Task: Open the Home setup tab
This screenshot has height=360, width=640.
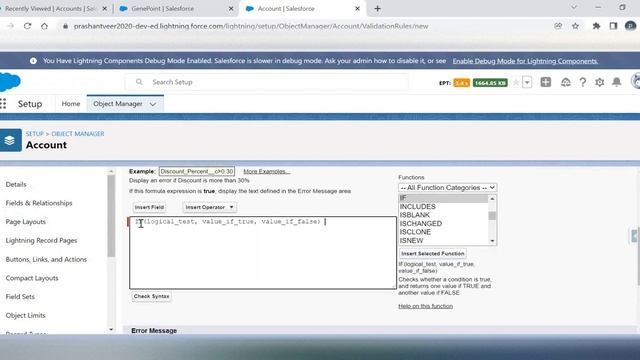Action: tap(71, 104)
